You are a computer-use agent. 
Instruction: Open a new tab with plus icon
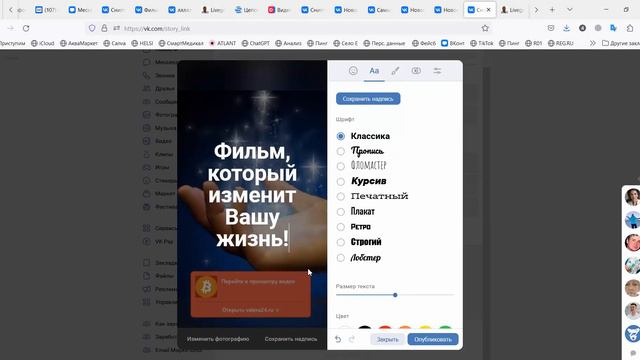click(x=552, y=10)
